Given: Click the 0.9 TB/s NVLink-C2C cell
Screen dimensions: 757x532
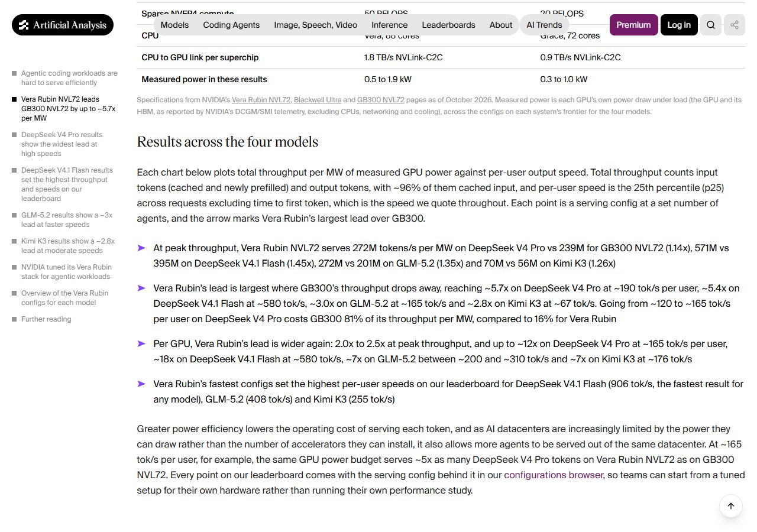Looking at the screenshot, I should [581, 57].
